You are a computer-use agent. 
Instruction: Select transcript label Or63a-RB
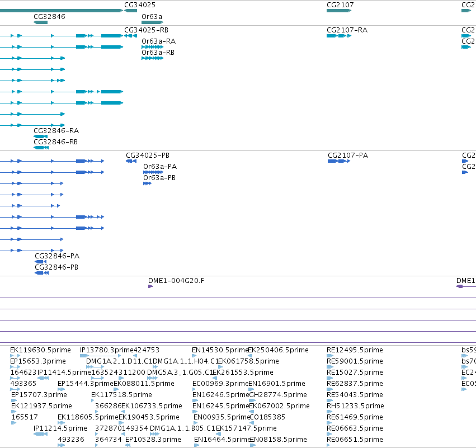[158, 53]
